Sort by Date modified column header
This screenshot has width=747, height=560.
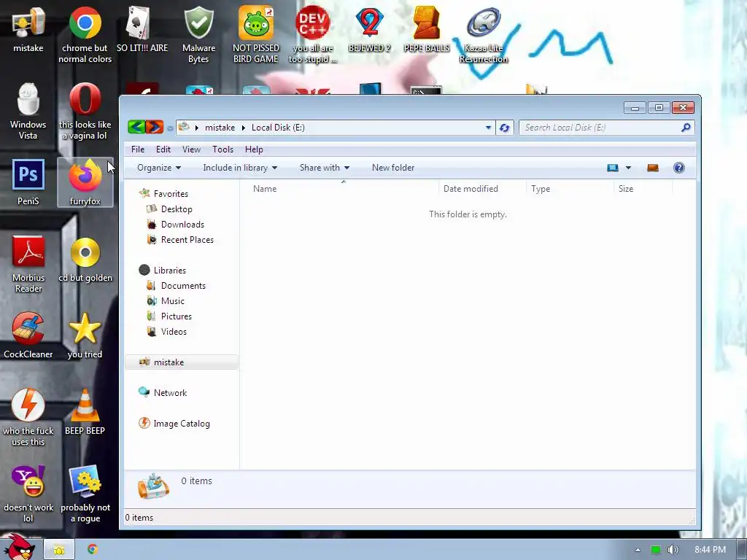(482, 189)
